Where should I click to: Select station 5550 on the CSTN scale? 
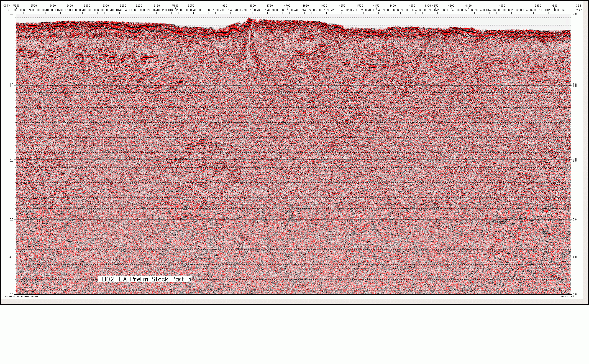click(16, 5)
